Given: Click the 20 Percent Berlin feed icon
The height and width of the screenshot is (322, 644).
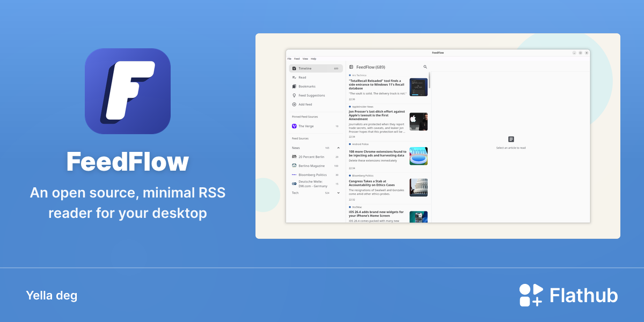Looking at the screenshot, I should pos(294,157).
